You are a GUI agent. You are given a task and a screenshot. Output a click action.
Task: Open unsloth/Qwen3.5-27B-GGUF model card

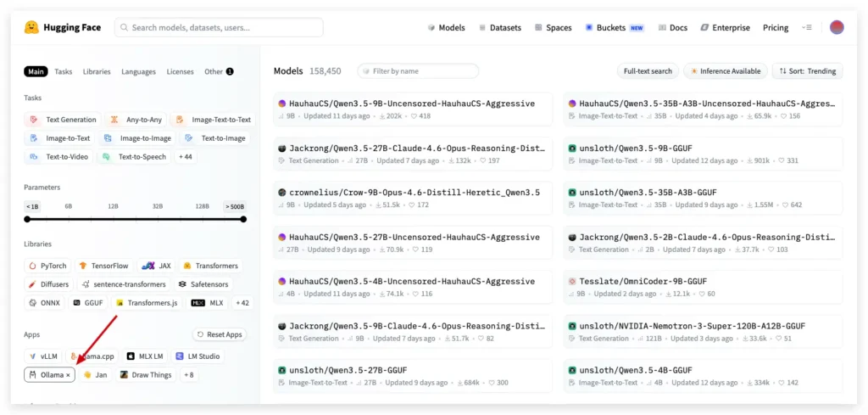(413, 376)
